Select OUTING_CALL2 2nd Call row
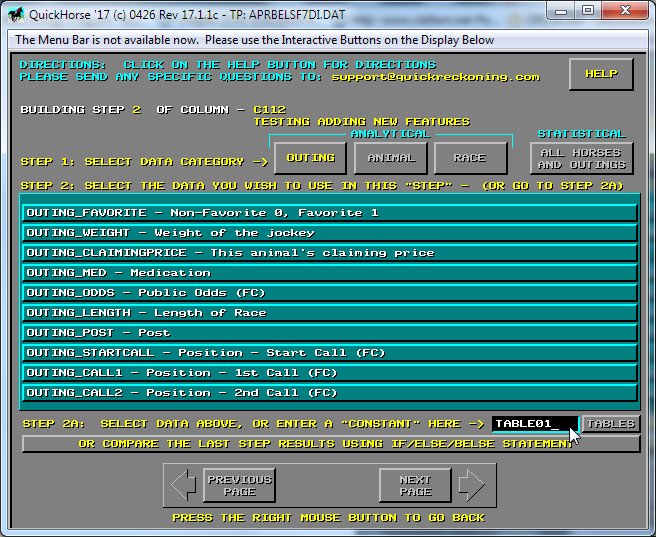The image size is (656, 537). click(x=330, y=393)
